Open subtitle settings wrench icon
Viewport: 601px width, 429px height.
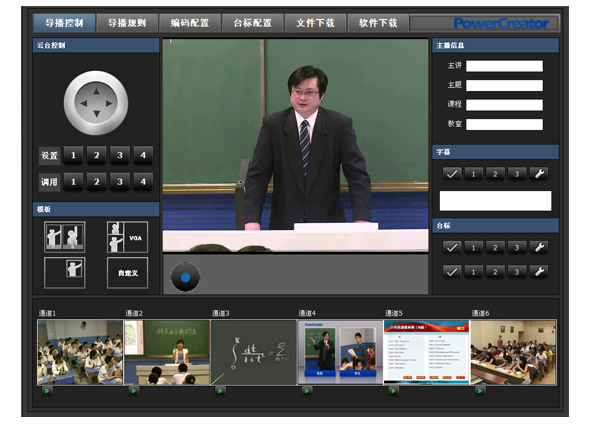(538, 174)
